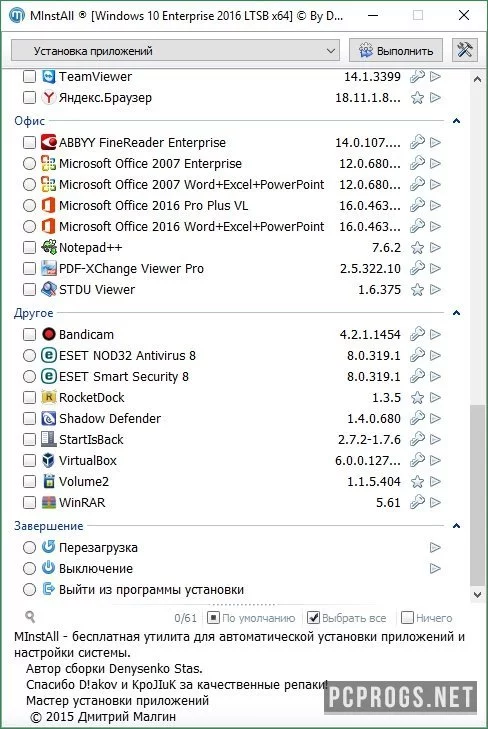Click the key icon next to VirtualBox
Image resolution: width=488 pixels, height=729 pixels.
coord(417,460)
